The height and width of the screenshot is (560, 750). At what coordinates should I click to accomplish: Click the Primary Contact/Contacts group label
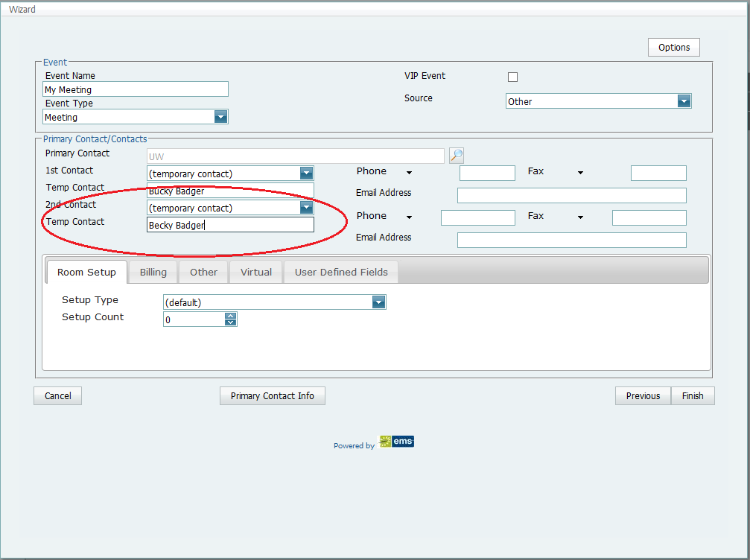click(95, 139)
